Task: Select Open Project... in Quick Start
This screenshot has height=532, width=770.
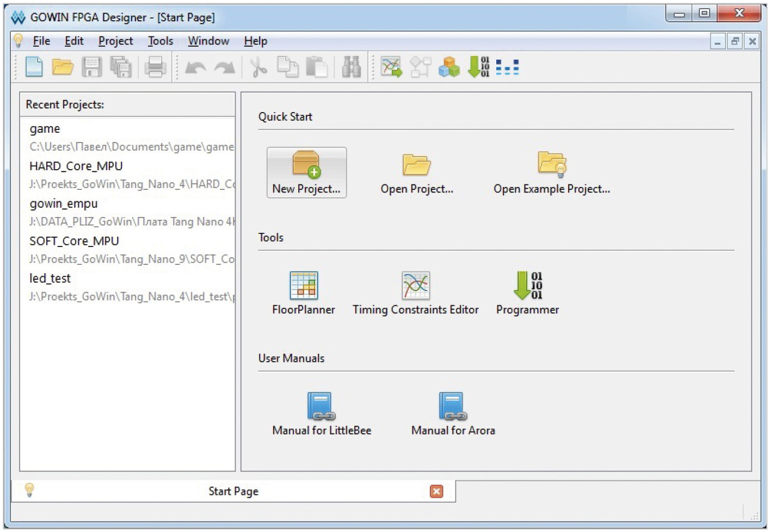Action: click(x=417, y=173)
